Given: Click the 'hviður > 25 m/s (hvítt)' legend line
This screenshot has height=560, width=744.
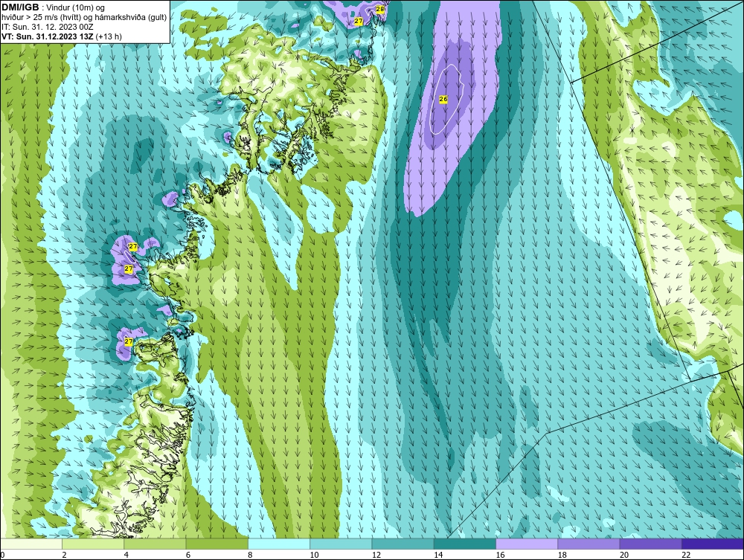Looking at the screenshot, I should click(40, 17).
